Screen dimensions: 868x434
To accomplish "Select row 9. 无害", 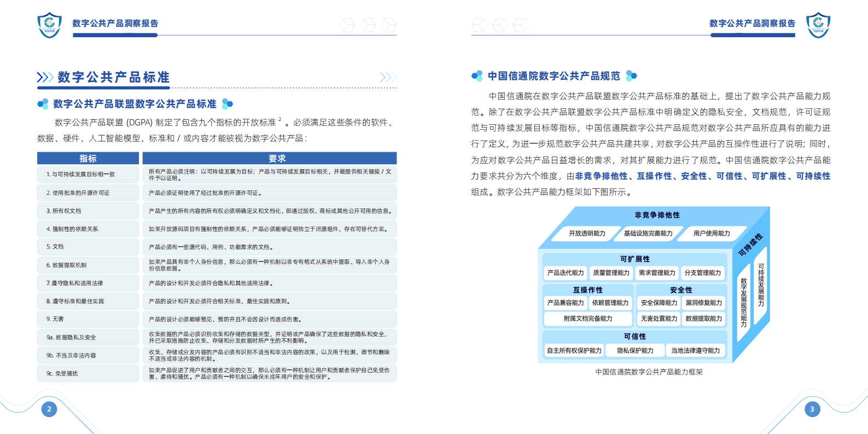I will coord(217,319).
